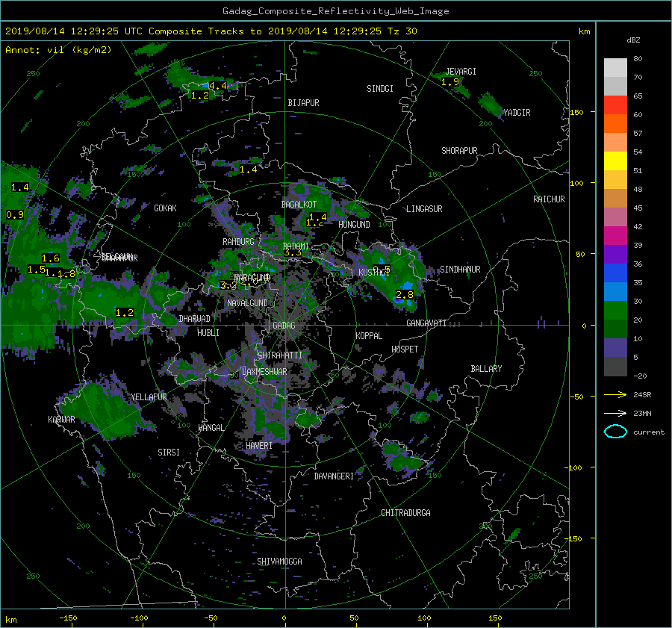Click the GADAG radar center label
This screenshot has height=628, width=672.
[x=284, y=326]
